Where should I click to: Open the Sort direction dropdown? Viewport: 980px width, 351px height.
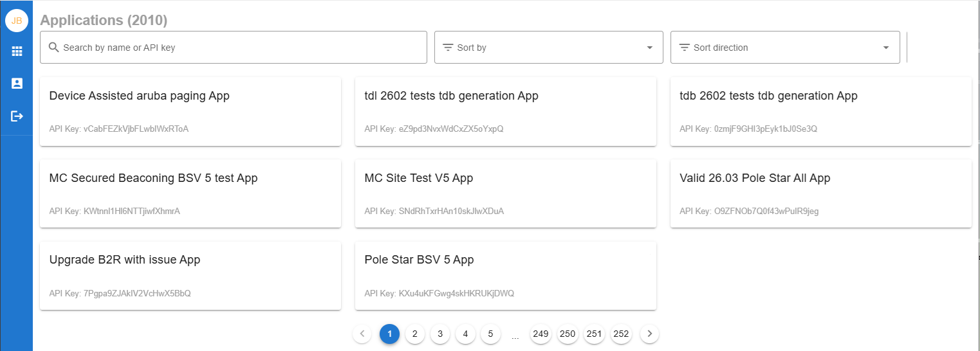pos(784,48)
